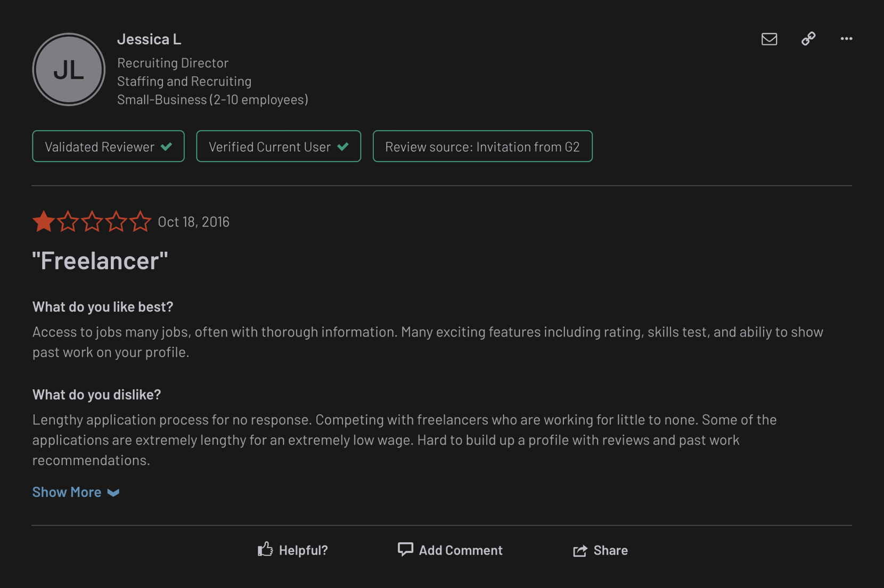Click the JL avatar circle
This screenshot has width=884, height=588.
tap(69, 69)
